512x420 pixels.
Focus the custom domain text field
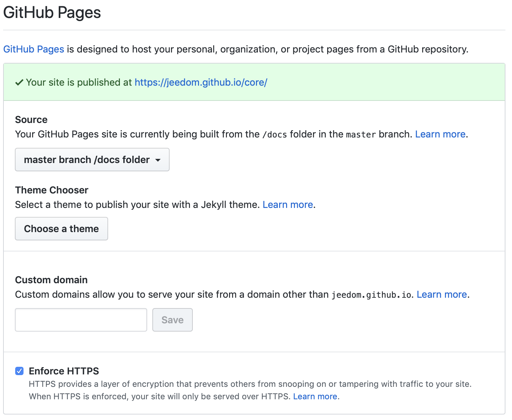(81, 320)
